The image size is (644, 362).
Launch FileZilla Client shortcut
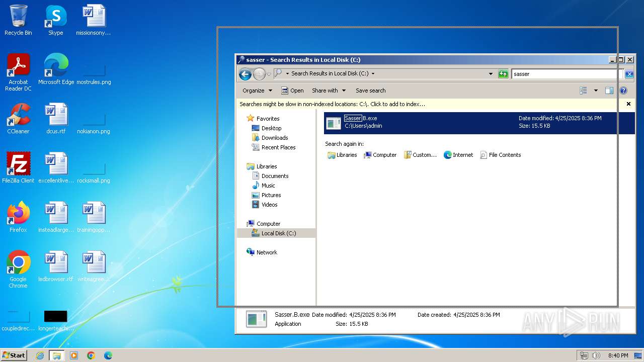pyautogui.click(x=18, y=167)
